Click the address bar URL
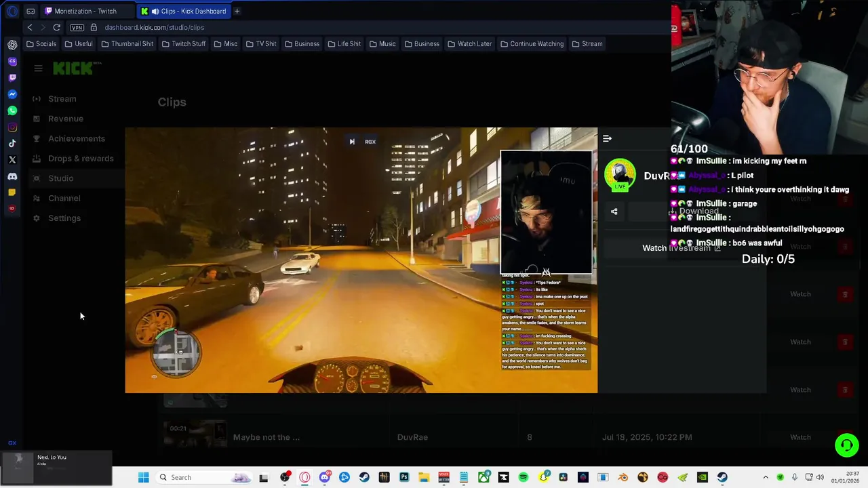868x488 pixels. click(155, 28)
